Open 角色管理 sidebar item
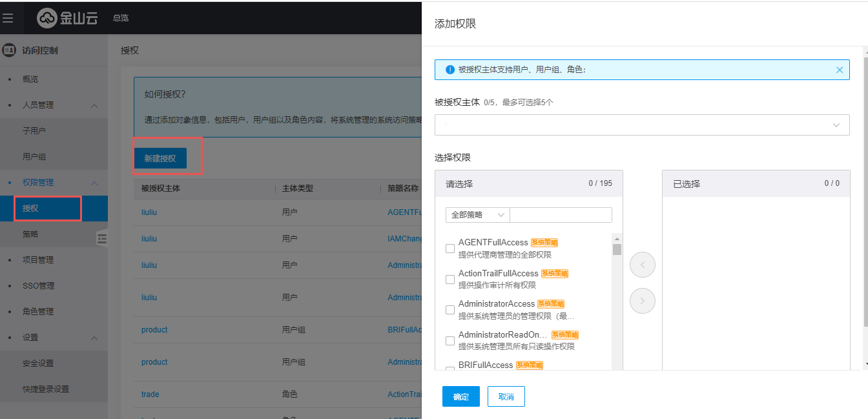The width and height of the screenshot is (868, 419). click(38, 311)
